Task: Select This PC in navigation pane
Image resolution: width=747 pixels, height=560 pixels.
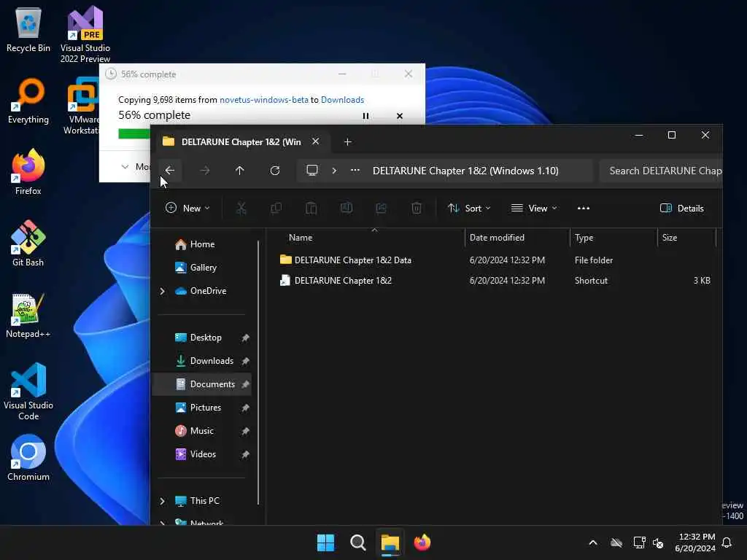Action: click(x=204, y=501)
